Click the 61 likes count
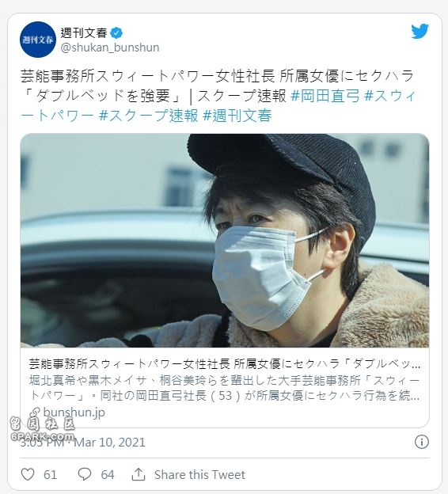This screenshot has width=448, height=494. tap(50, 474)
